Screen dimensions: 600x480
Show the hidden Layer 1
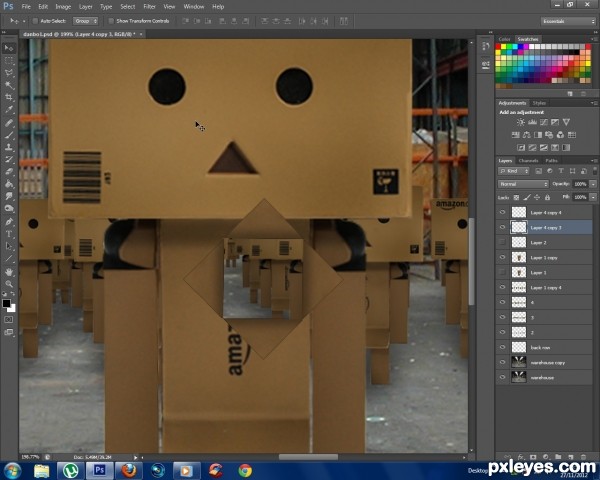(x=502, y=272)
